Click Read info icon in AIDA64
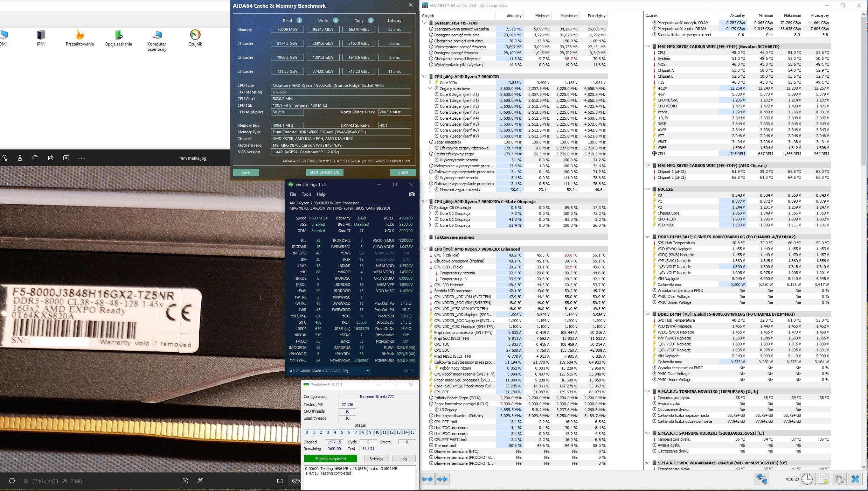The image size is (868, 491). pos(299,20)
